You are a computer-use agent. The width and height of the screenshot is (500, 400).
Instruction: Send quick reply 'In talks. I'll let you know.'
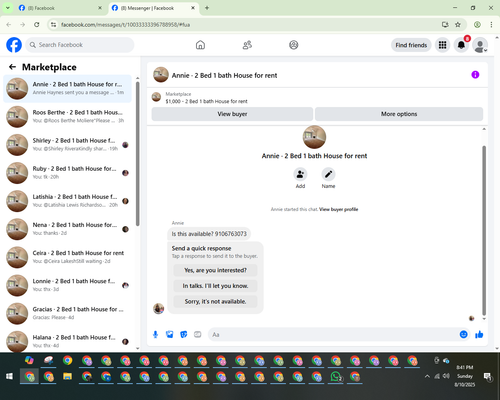point(215,286)
